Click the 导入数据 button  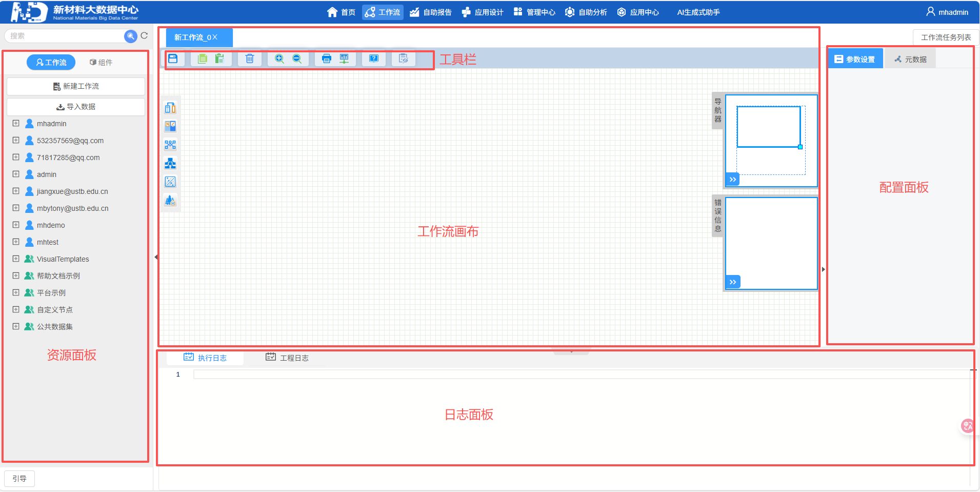pos(76,107)
